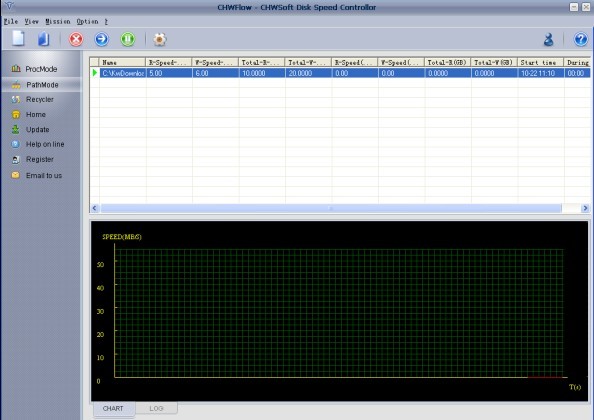Click the Help on line globe icon
The height and width of the screenshot is (420, 594).
pos(16,144)
